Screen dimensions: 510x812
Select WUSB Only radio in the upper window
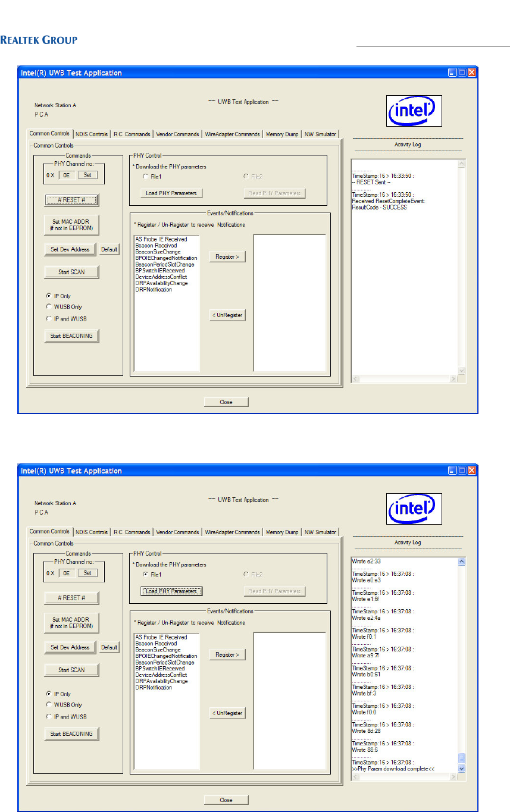click(64, 307)
